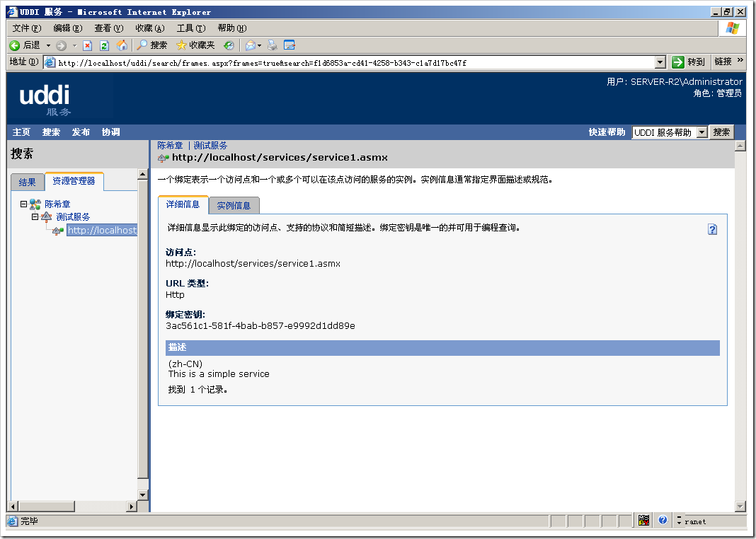Open the Forward button history dropdown arrow
The image size is (756, 539).
pos(74,45)
